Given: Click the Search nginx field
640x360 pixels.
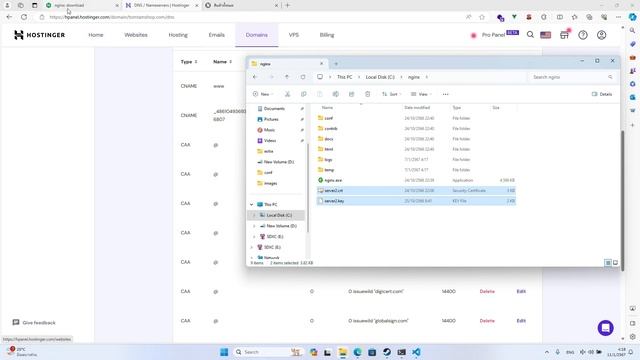Looking at the screenshot, I should point(571,77).
